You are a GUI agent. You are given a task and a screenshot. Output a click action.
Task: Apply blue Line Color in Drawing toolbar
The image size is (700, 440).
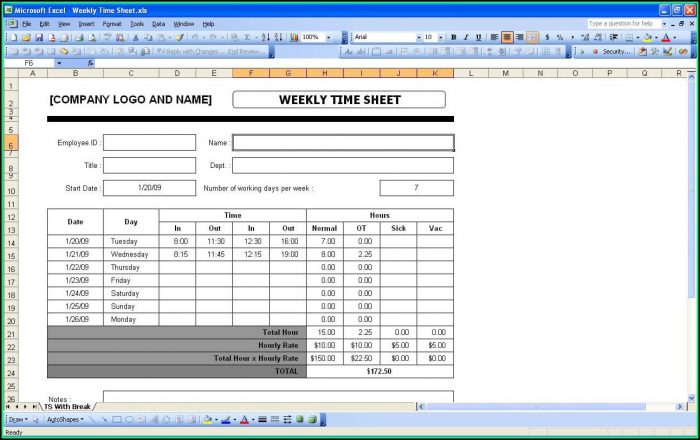226,419
